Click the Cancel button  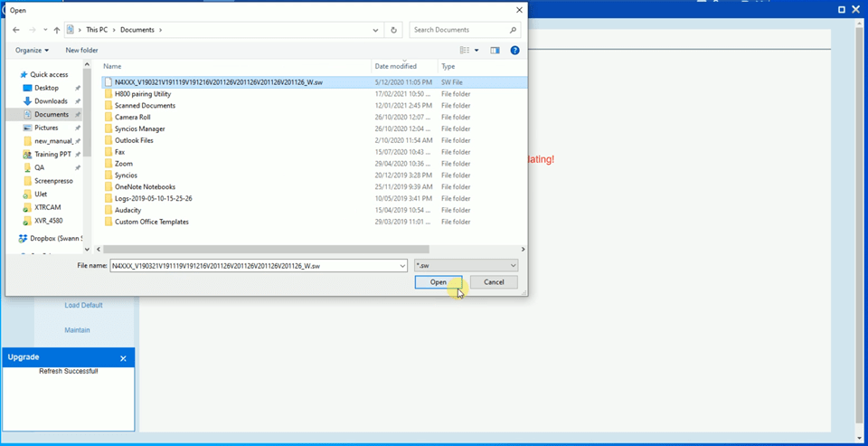(x=494, y=282)
